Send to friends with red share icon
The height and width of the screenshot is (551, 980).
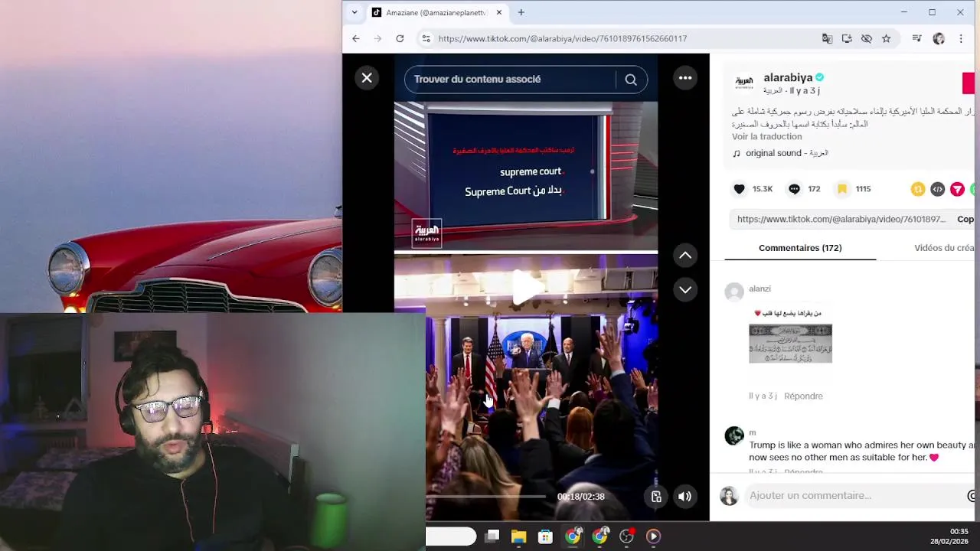pos(957,189)
